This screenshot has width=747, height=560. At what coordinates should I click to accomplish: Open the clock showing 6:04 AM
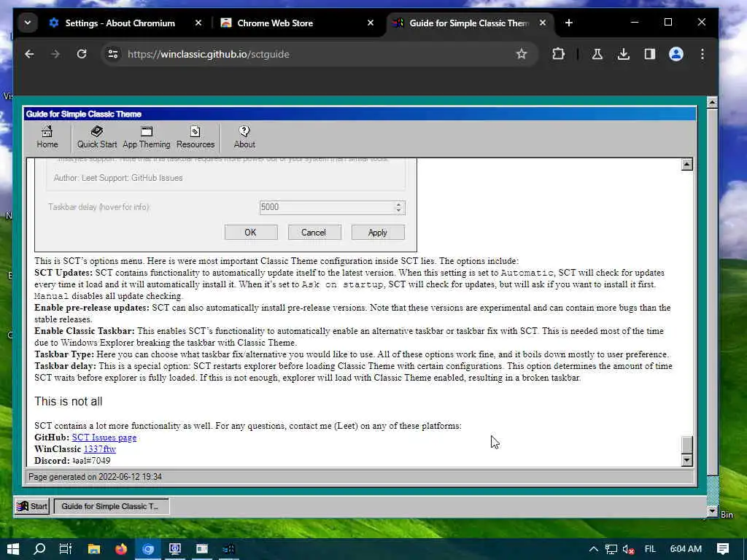(686, 549)
